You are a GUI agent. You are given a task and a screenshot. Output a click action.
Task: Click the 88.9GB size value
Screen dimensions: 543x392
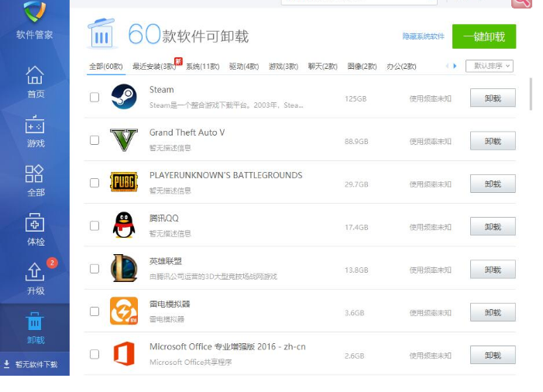pyautogui.click(x=356, y=141)
